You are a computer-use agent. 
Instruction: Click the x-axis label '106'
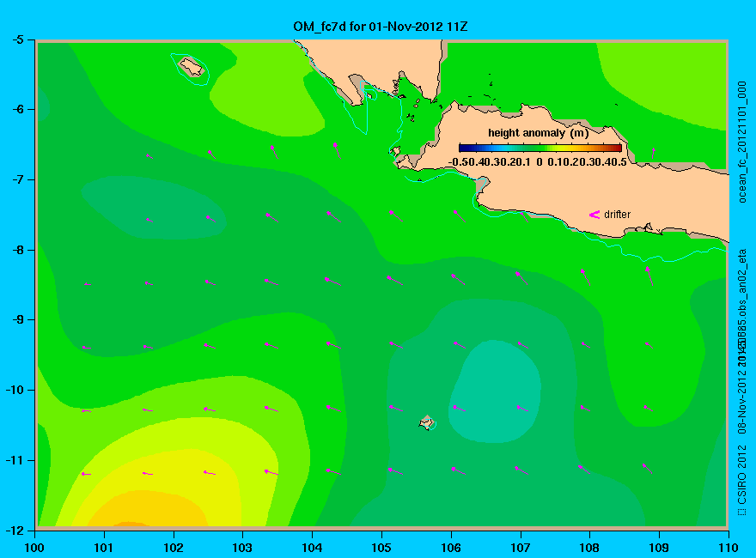pyautogui.click(x=451, y=548)
